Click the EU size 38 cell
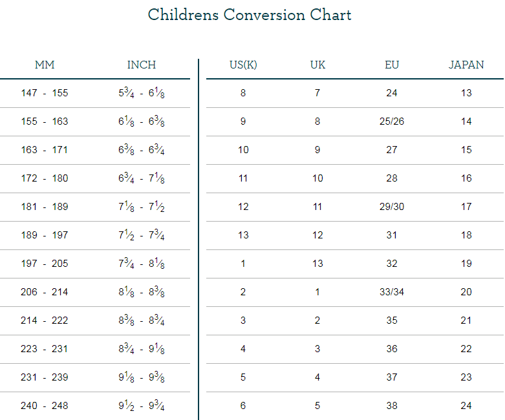 (392, 406)
